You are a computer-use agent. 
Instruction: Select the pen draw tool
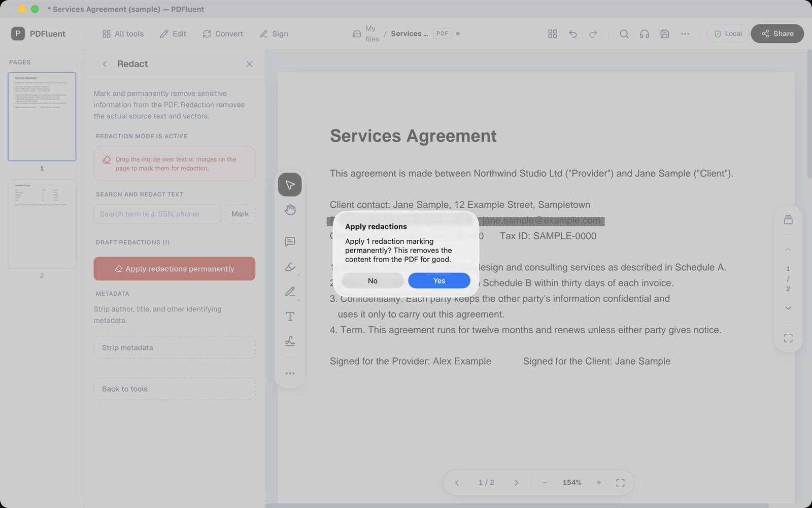[290, 292]
